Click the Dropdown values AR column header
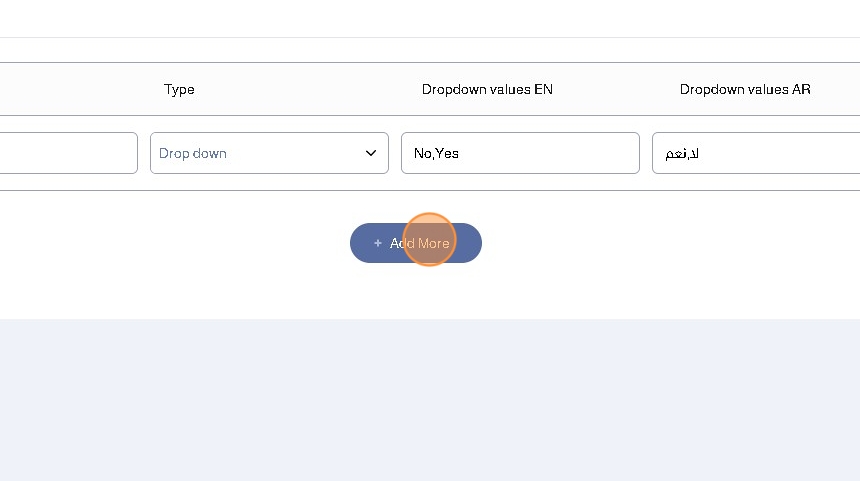This screenshot has height=481, width=860. point(745,89)
